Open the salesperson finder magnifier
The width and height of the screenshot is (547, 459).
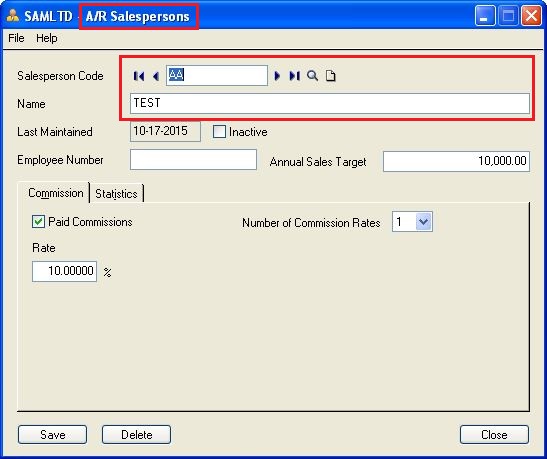click(312, 76)
